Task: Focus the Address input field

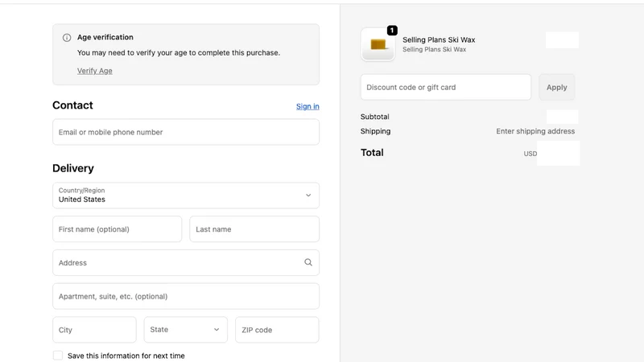Action: coord(186,263)
